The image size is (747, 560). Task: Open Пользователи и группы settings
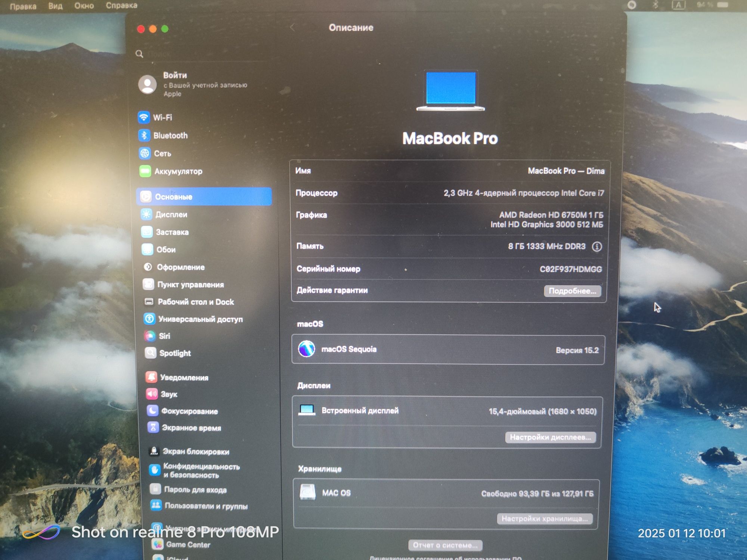[x=199, y=506]
